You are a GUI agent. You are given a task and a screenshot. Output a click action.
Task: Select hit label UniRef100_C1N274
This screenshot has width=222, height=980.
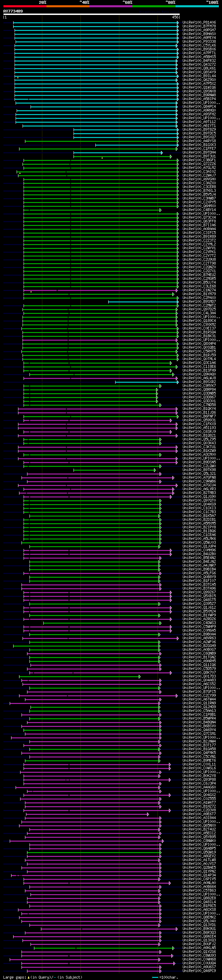(x=199, y=290)
